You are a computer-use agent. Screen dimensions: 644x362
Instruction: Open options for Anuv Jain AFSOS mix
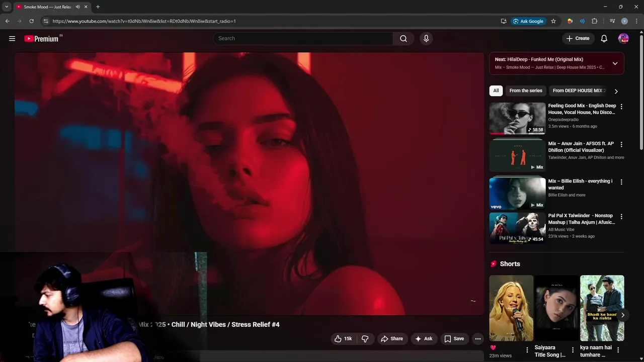click(621, 144)
